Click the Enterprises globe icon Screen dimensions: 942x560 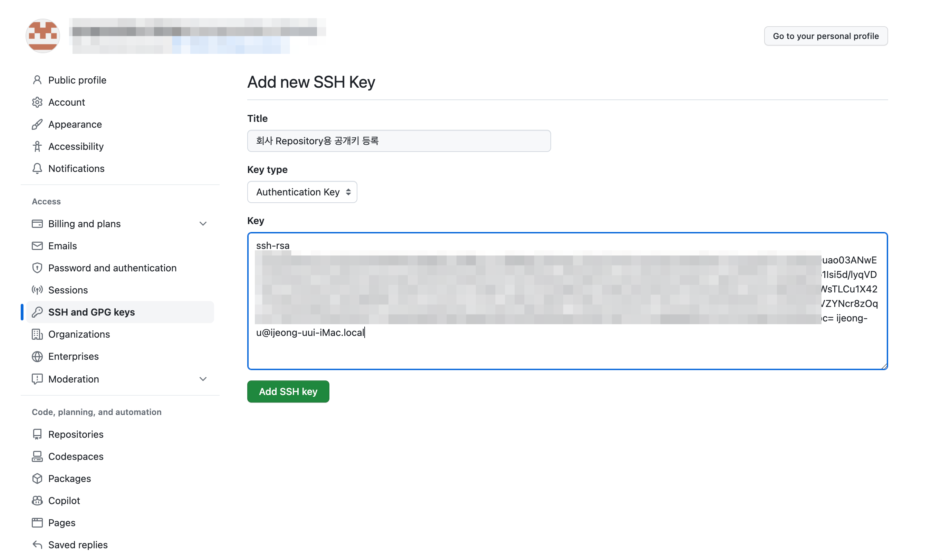37,357
